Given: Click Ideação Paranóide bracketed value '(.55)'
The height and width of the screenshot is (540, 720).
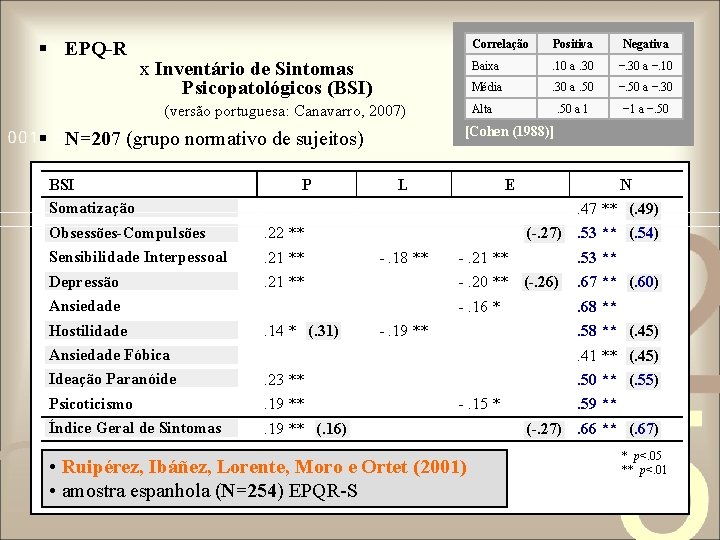Looking at the screenshot, I should coord(644,380).
